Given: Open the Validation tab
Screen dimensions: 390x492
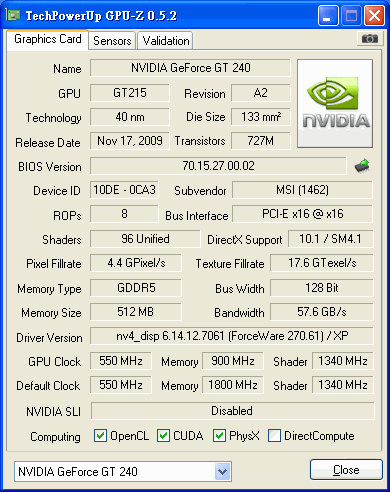Looking at the screenshot, I should point(166,41).
